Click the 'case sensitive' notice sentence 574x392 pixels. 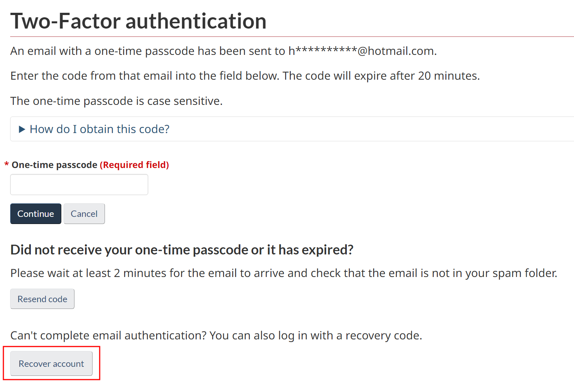(116, 101)
